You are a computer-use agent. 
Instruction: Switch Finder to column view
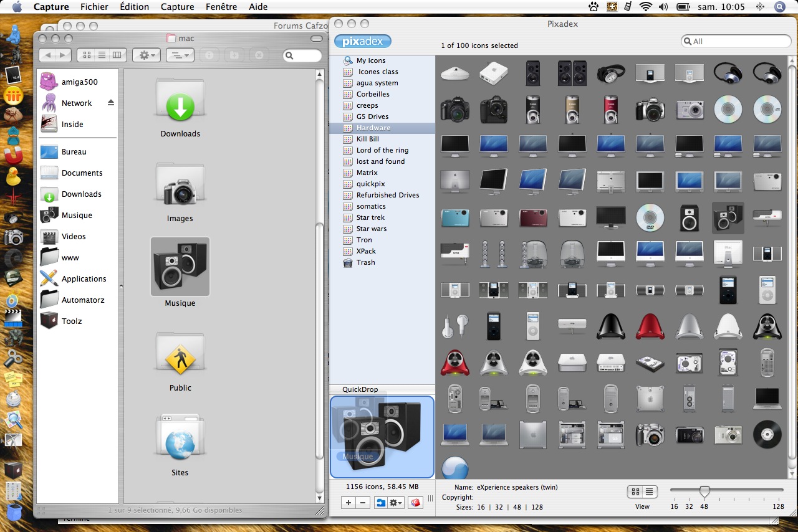(x=118, y=55)
